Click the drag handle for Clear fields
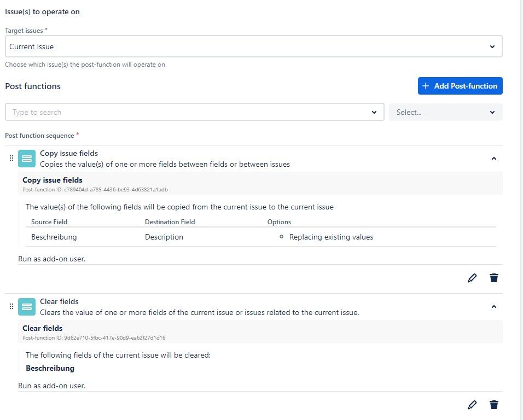 pyautogui.click(x=11, y=306)
